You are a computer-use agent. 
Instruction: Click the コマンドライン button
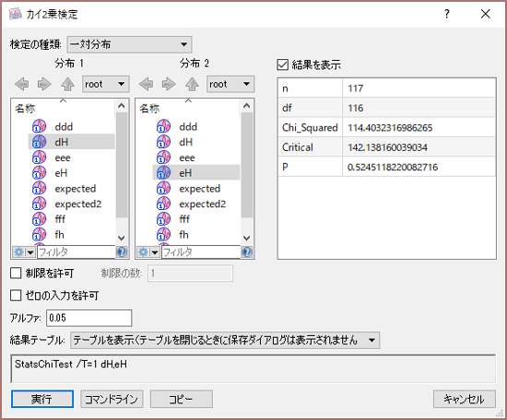click(112, 399)
